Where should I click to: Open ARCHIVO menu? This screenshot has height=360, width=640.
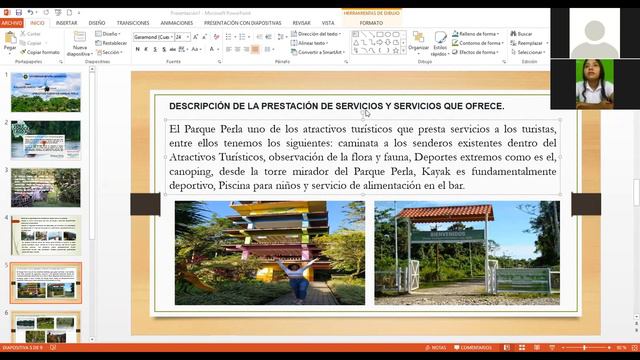pyautogui.click(x=12, y=23)
